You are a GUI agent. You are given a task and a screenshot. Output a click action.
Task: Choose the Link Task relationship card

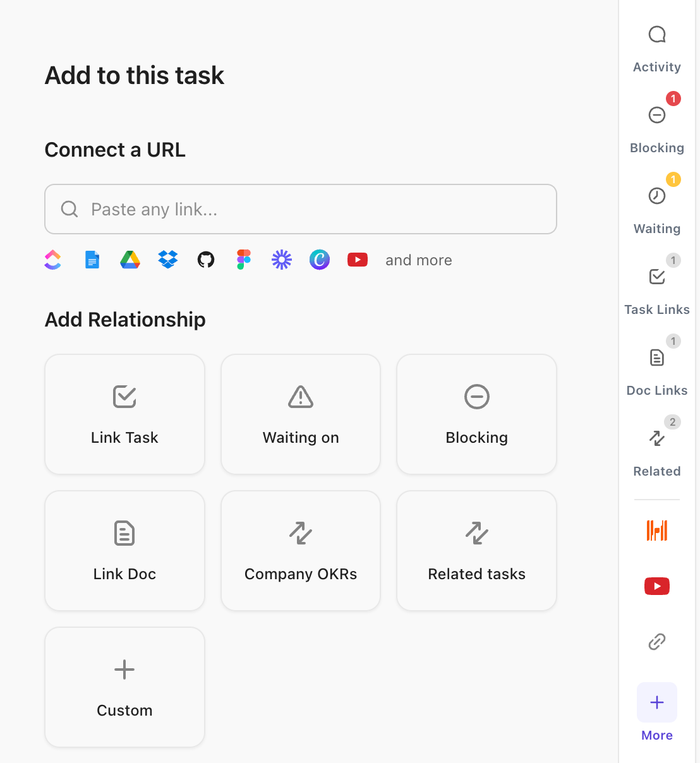pyautogui.click(x=124, y=414)
